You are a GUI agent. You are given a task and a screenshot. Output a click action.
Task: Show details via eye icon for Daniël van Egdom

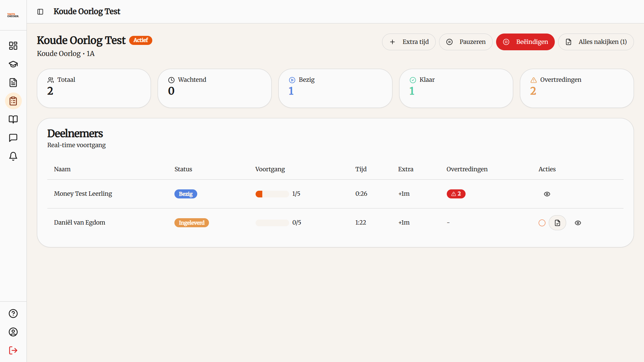(x=578, y=223)
